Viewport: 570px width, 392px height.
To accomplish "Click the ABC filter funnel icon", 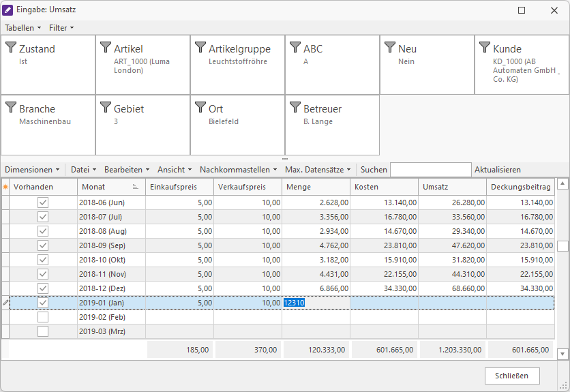I will pos(295,48).
